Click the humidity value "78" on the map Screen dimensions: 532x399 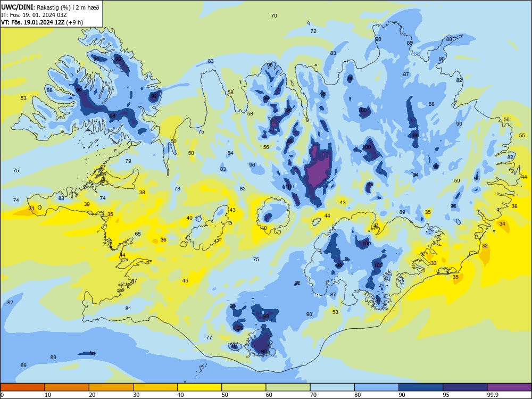pos(177,189)
